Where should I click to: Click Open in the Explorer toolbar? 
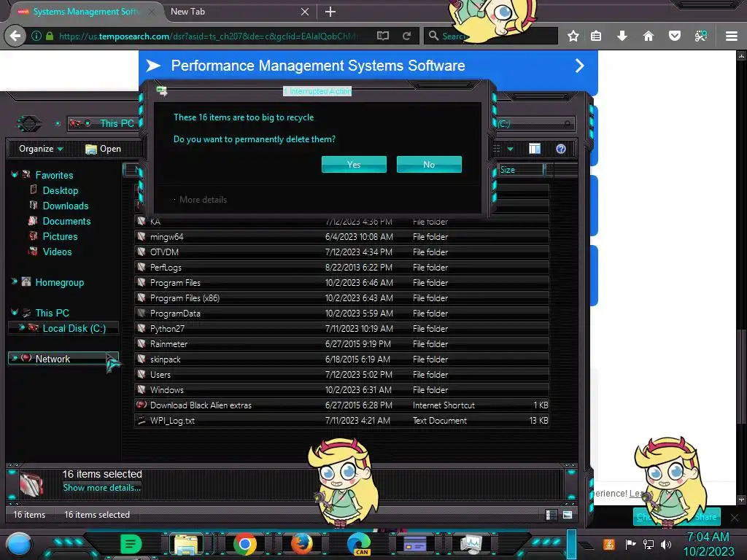103,149
